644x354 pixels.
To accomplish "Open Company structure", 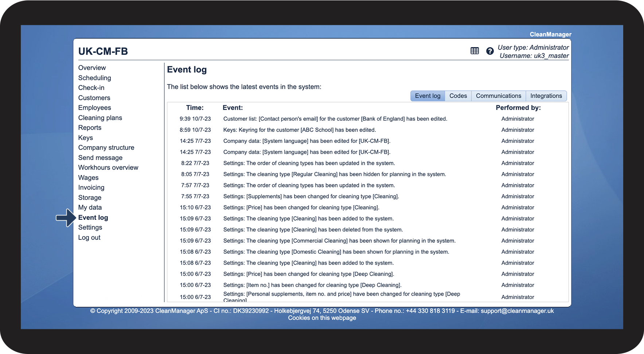I will click(106, 148).
